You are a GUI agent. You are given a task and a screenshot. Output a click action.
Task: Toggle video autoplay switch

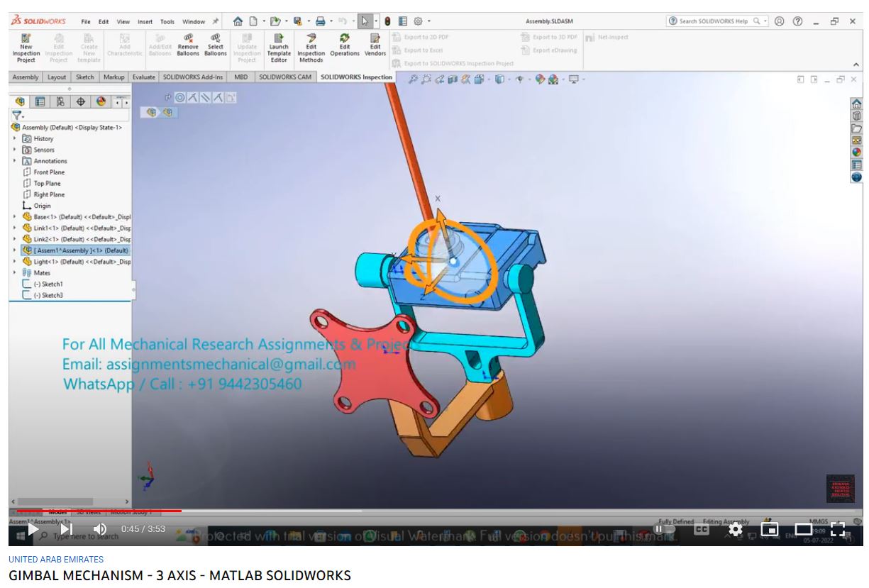click(x=665, y=529)
